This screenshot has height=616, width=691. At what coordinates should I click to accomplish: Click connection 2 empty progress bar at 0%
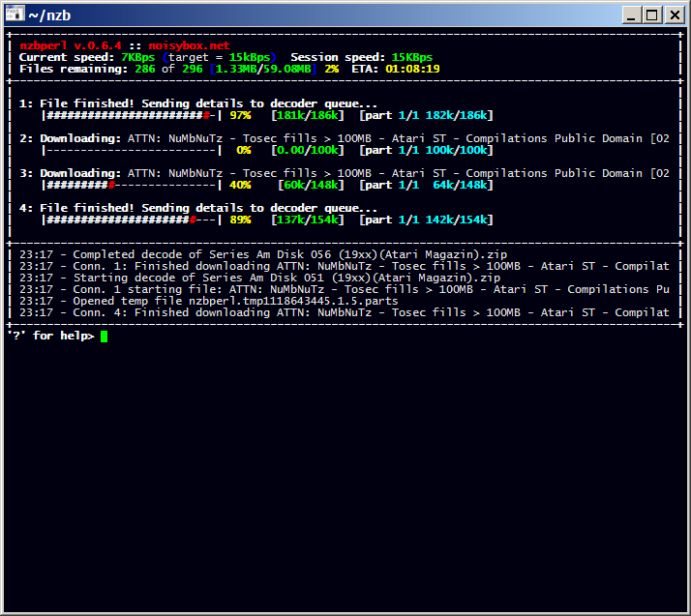pos(132,150)
